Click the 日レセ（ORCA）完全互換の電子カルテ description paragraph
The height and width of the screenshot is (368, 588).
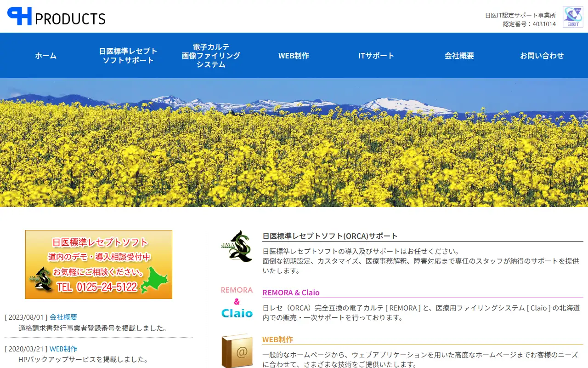[421, 313]
